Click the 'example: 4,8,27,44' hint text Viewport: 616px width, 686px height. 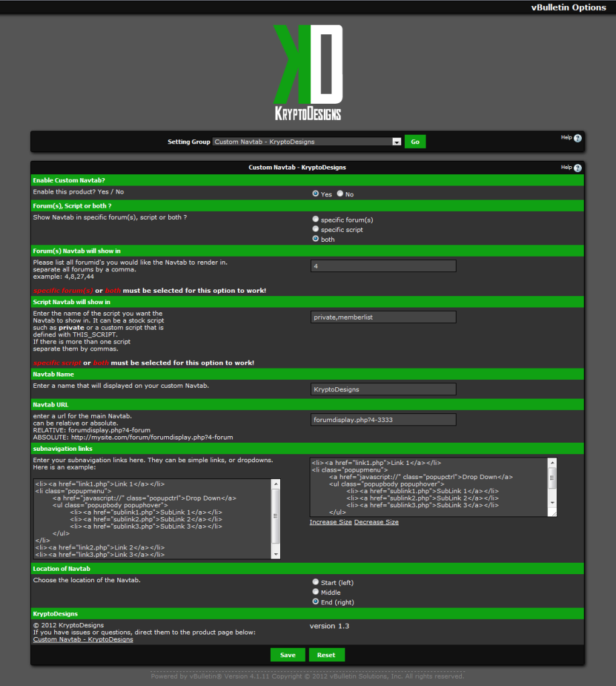(64, 277)
